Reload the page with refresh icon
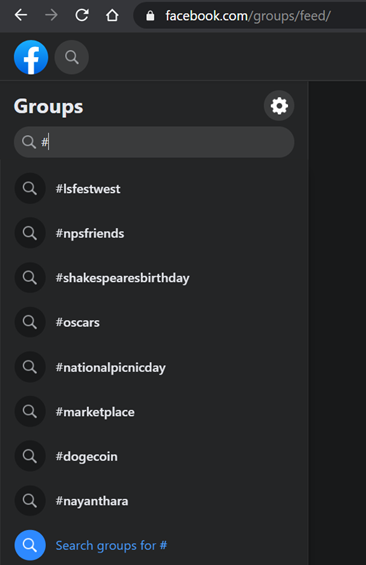The width and height of the screenshot is (366, 565). click(x=82, y=15)
